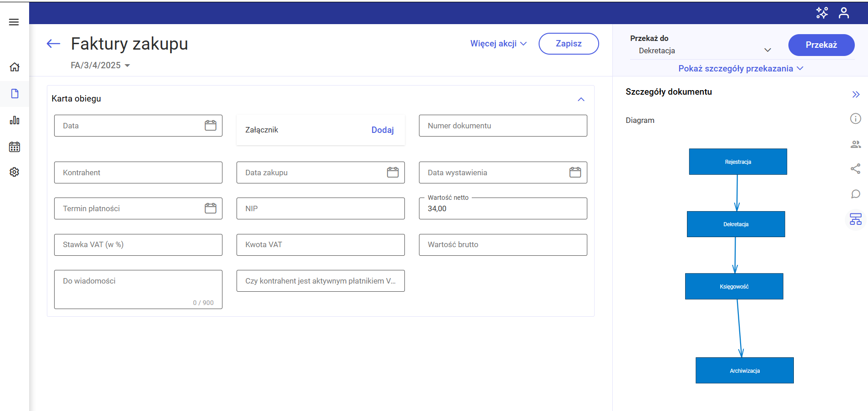
Task: Select the workflow diagram icon
Action: 856,219
